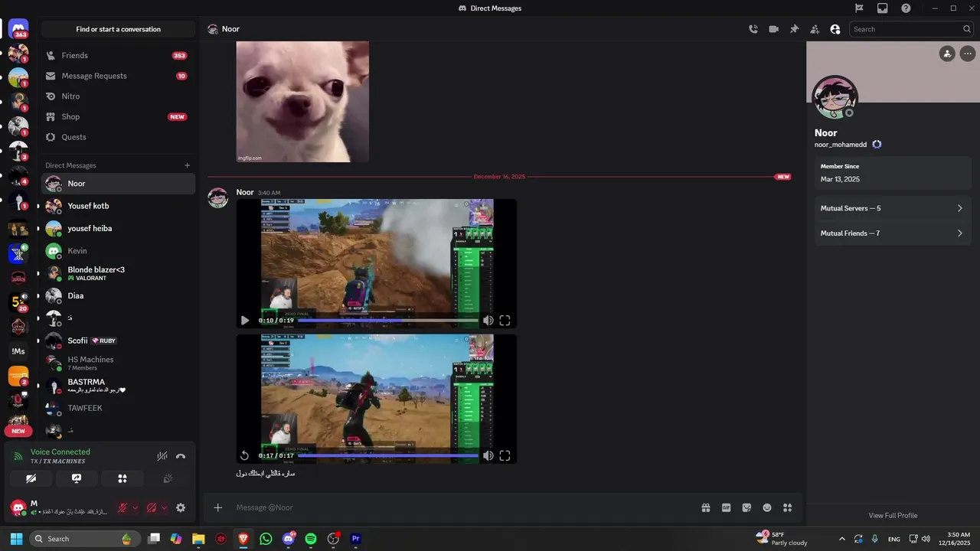Open the Discord help icon
980x551 pixels.
tap(906, 8)
